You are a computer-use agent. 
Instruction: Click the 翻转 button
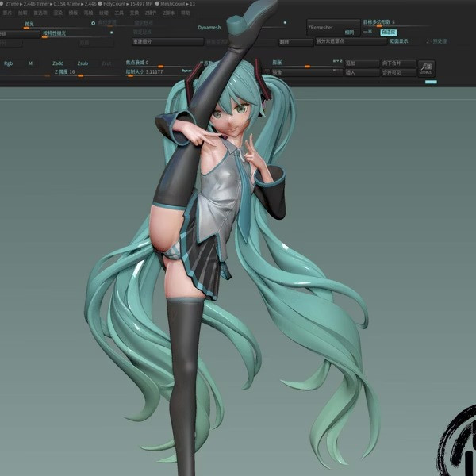(296, 43)
